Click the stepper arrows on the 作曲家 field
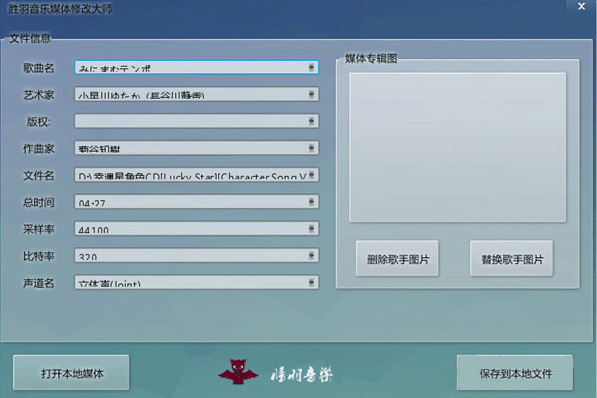The height and width of the screenshot is (398, 597). point(311,148)
